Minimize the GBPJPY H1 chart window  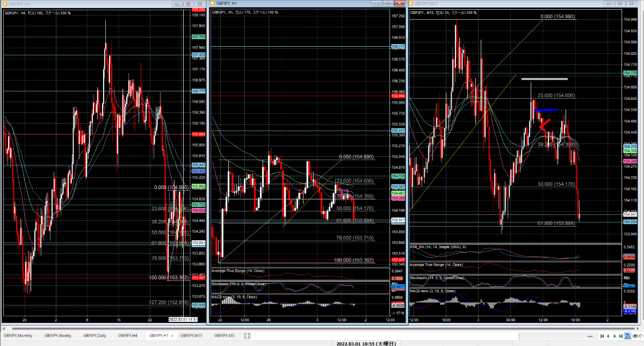pos(377,3)
